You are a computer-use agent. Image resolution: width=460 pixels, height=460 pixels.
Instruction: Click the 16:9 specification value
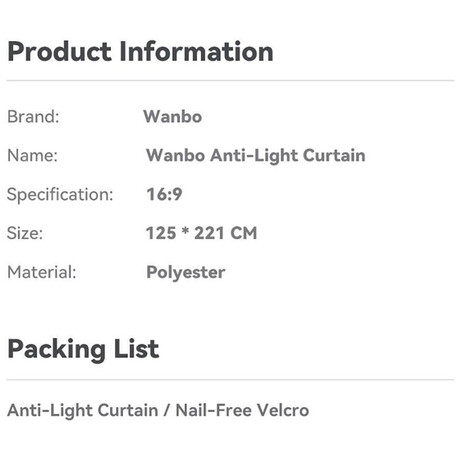coord(164,194)
